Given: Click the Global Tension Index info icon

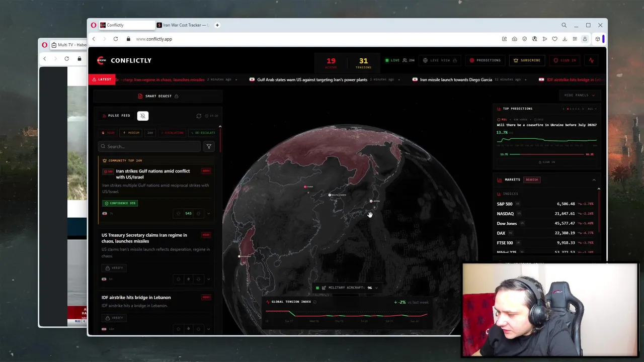Looking at the screenshot, I should click(x=315, y=302).
